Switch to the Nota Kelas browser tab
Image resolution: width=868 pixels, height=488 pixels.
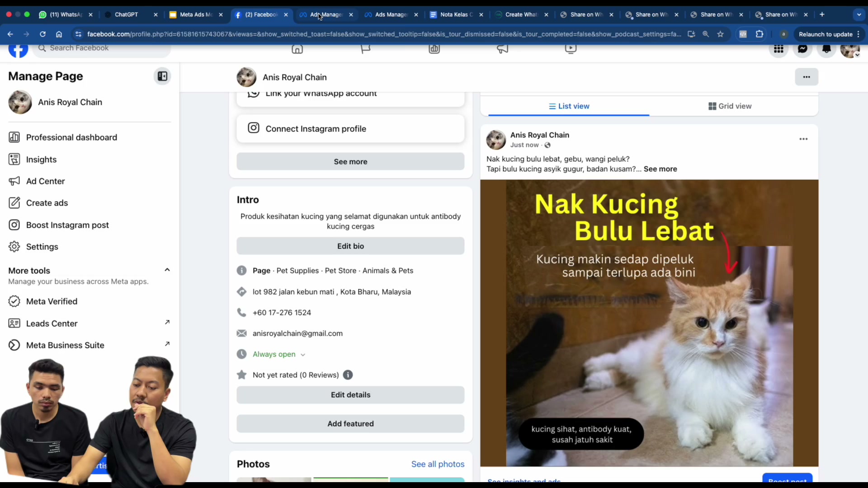(457, 14)
